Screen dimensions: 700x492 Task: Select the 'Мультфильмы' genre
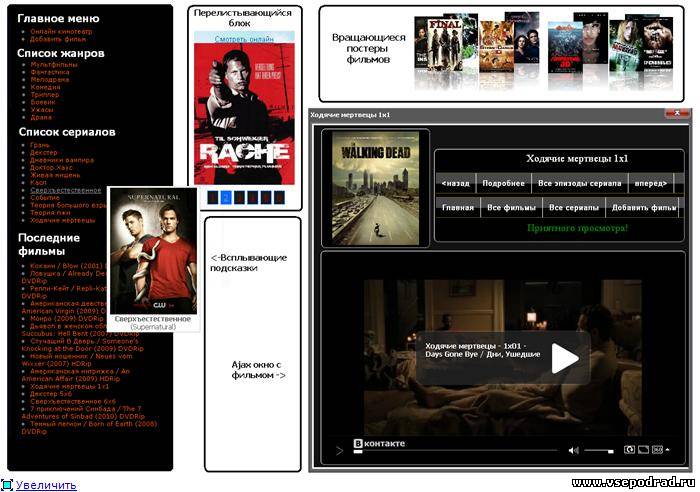(x=54, y=65)
